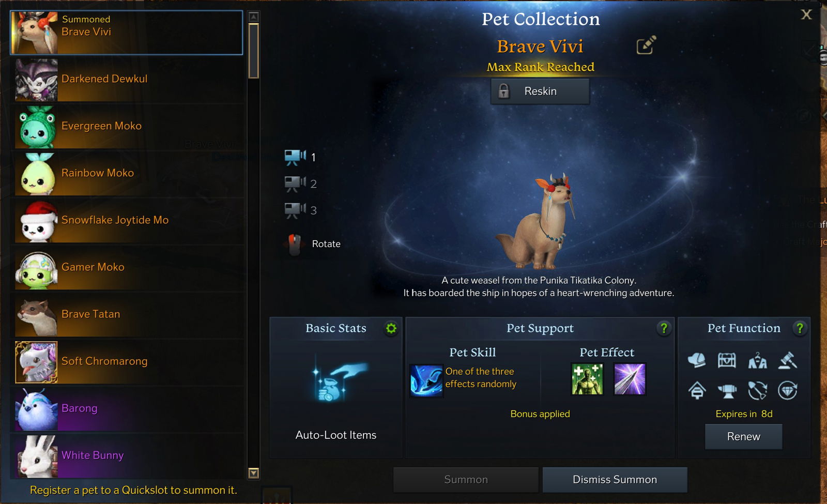Open Basic Stats green gear settings

pos(391,328)
